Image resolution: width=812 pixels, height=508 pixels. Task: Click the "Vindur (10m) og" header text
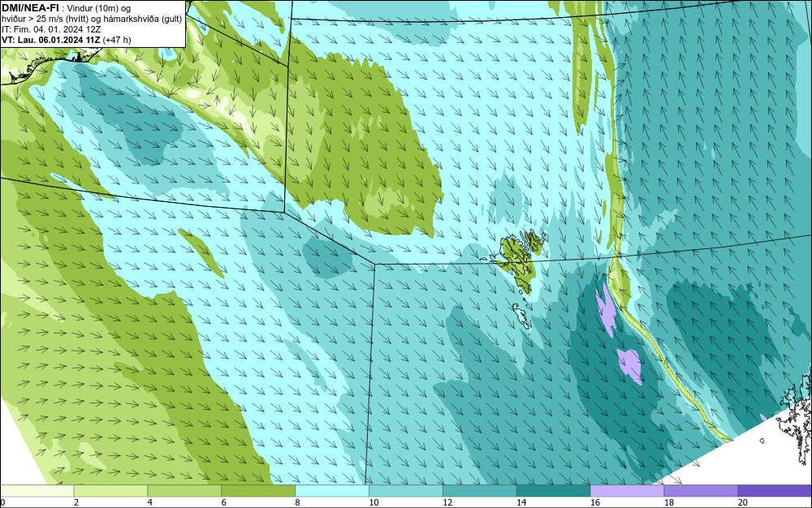(99, 8)
